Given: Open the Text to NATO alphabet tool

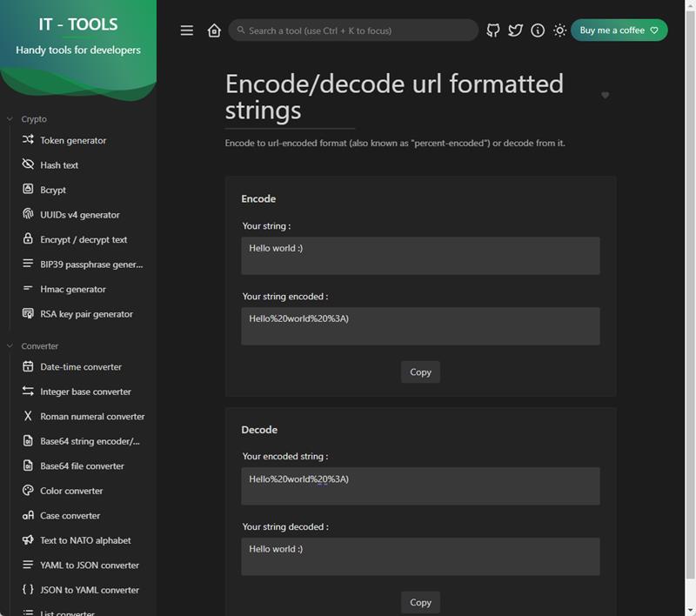Looking at the screenshot, I should (x=87, y=540).
